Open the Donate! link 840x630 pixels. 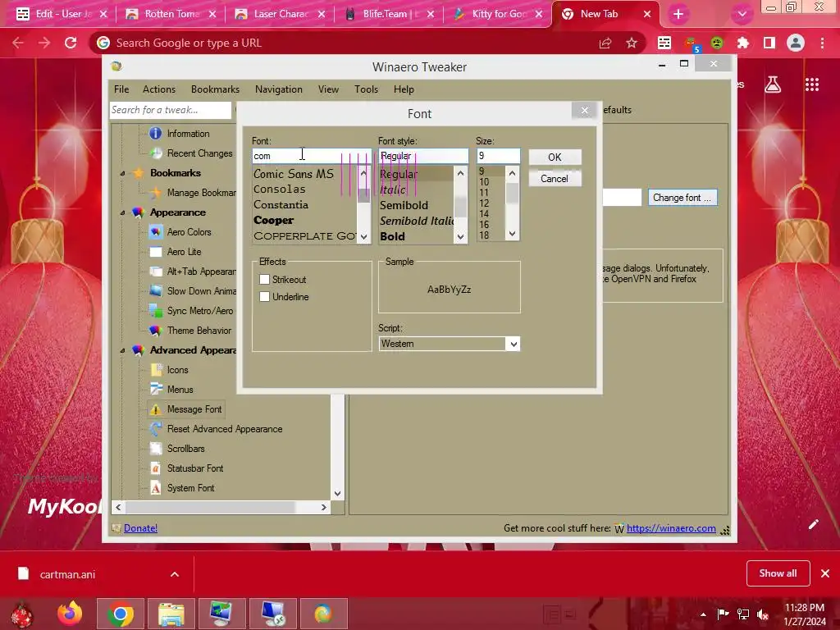pos(141,528)
